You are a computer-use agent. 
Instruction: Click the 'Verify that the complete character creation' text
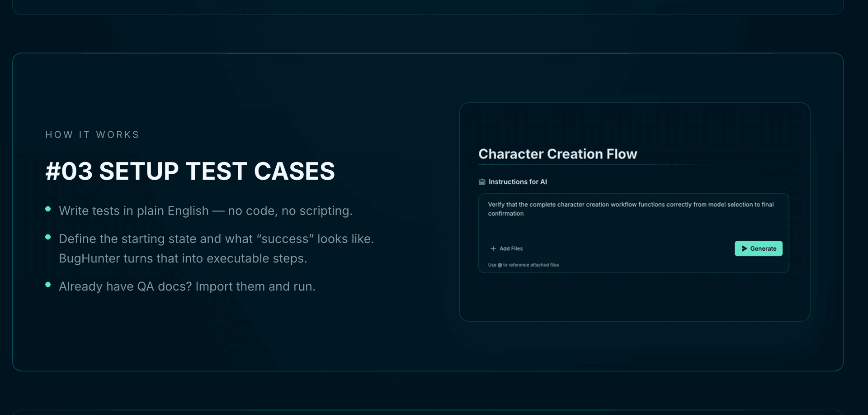[x=631, y=209]
